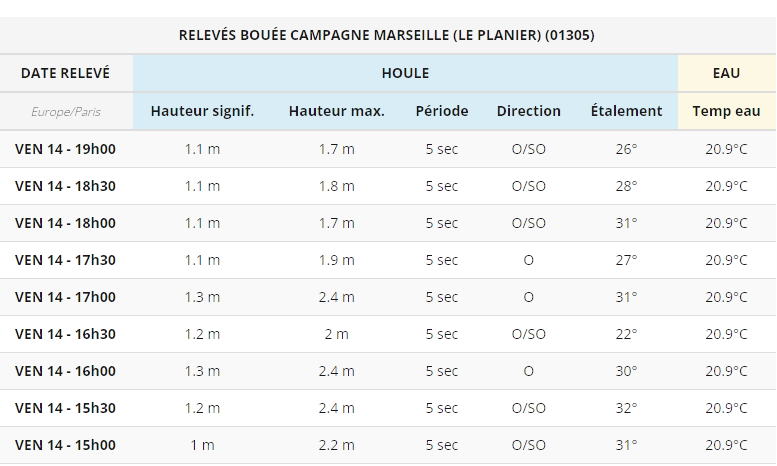Select the VEN 14 - 17h00 row date

[65, 297]
